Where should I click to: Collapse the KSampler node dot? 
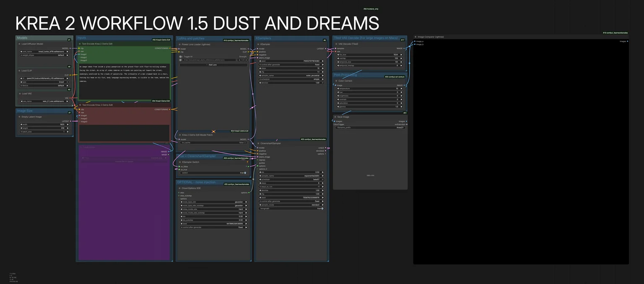258,44
